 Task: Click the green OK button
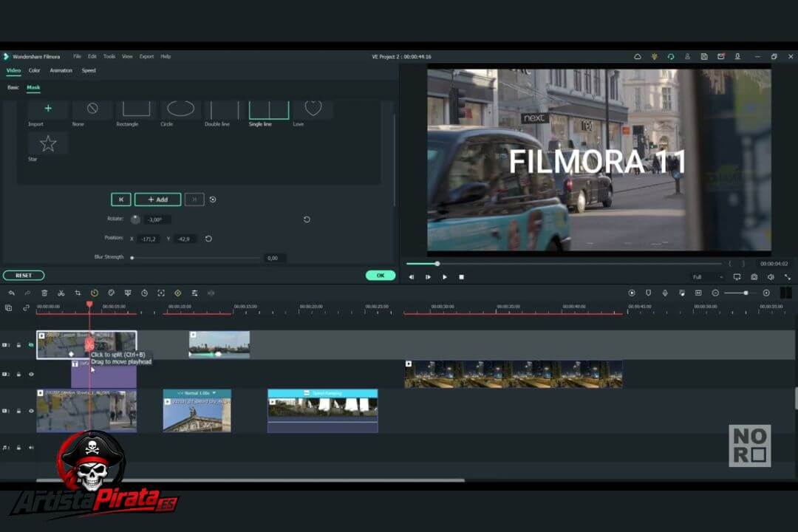pos(381,276)
